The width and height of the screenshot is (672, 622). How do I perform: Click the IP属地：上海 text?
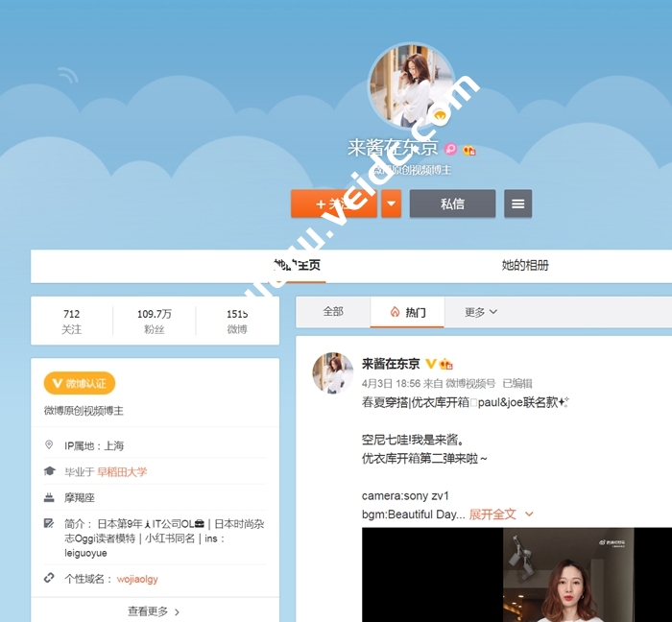[x=94, y=446]
